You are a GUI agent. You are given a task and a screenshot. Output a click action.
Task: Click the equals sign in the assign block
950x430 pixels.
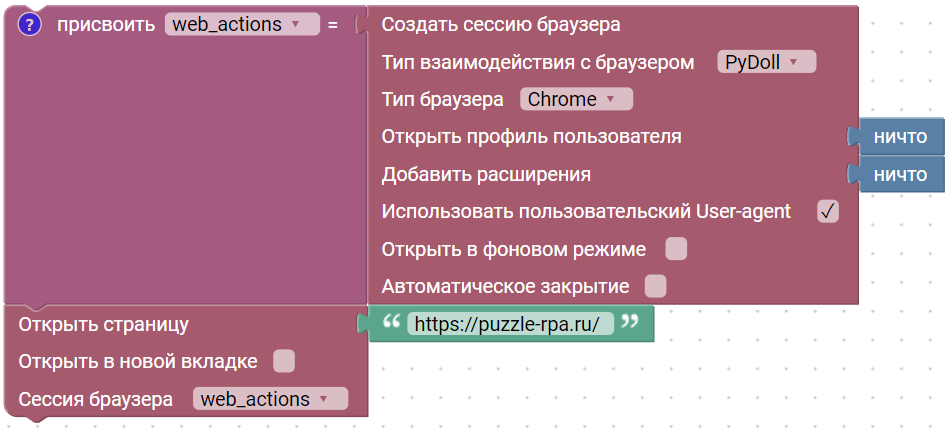pyautogui.click(x=333, y=25)
